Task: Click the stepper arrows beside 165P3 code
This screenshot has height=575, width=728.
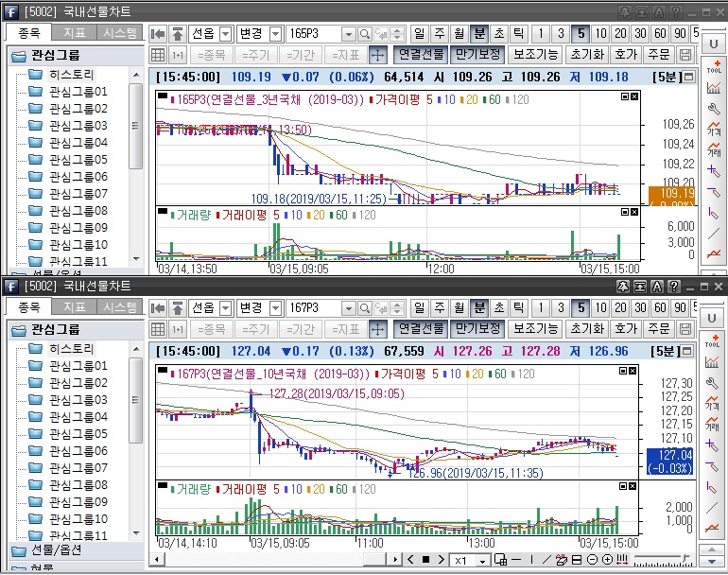Action: [396, 34]
